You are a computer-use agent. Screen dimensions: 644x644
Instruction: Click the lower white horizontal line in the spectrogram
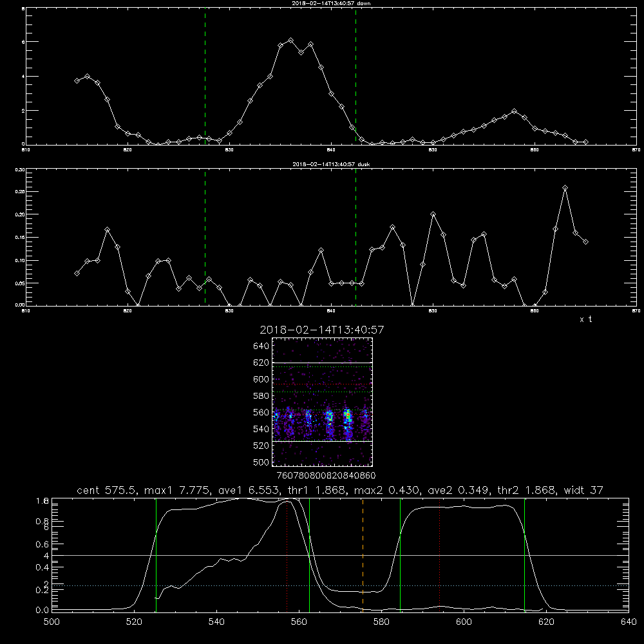click(x=323, y=442)
